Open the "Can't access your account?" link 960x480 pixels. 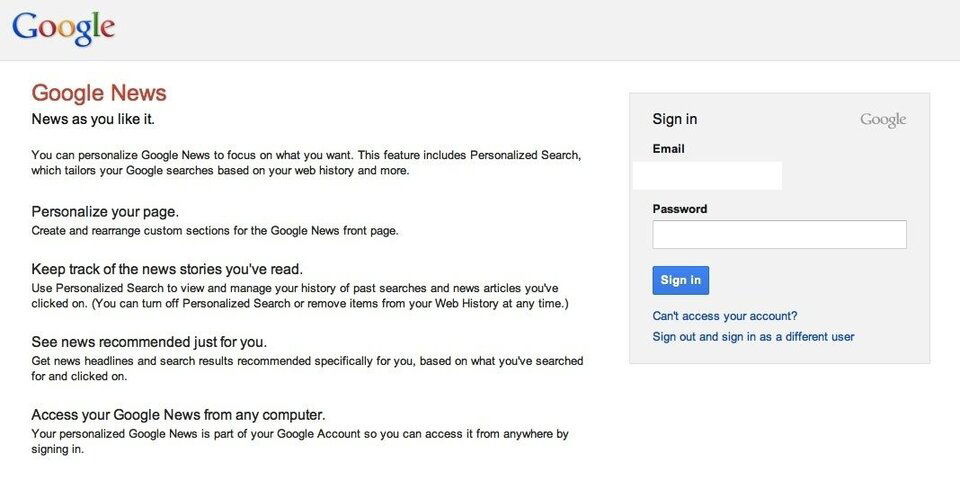725,317
